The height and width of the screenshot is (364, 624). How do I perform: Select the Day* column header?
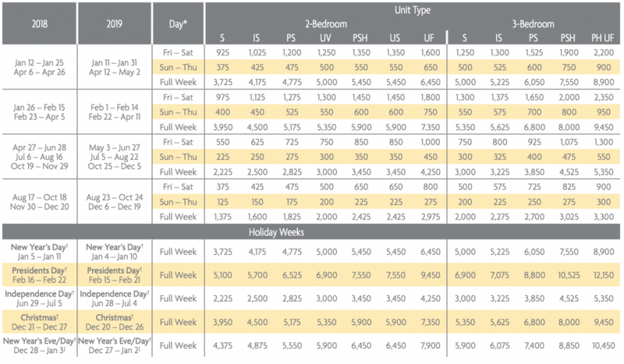(179, 23)
